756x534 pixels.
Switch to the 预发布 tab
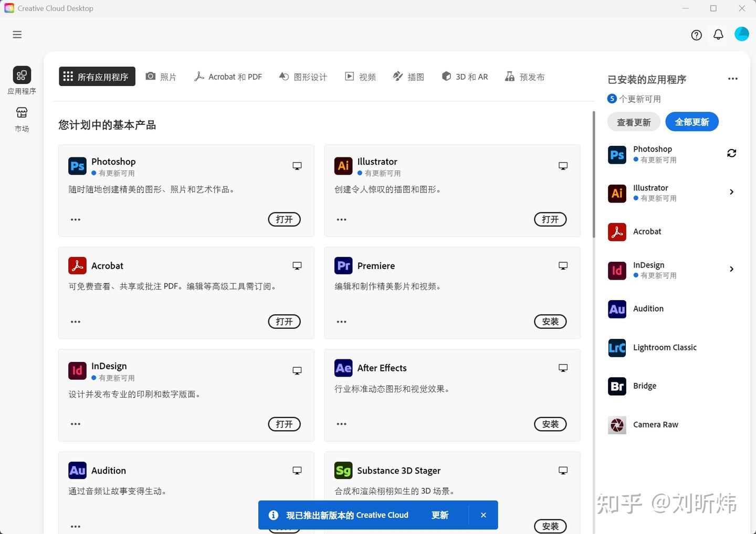[x=525, y=77]
